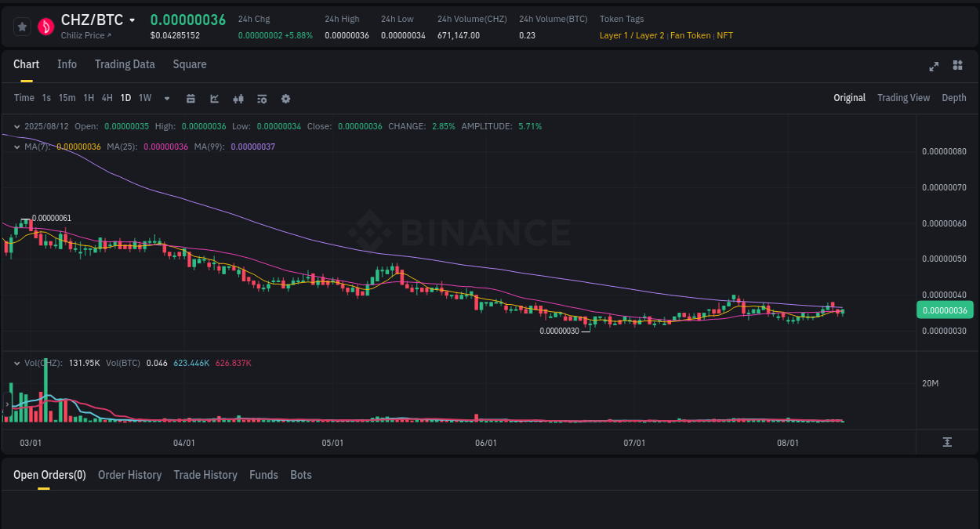Expand chart to fullscreen with arrows icon
Viewport: 980px width, 529px height.
tap(934, 67)
